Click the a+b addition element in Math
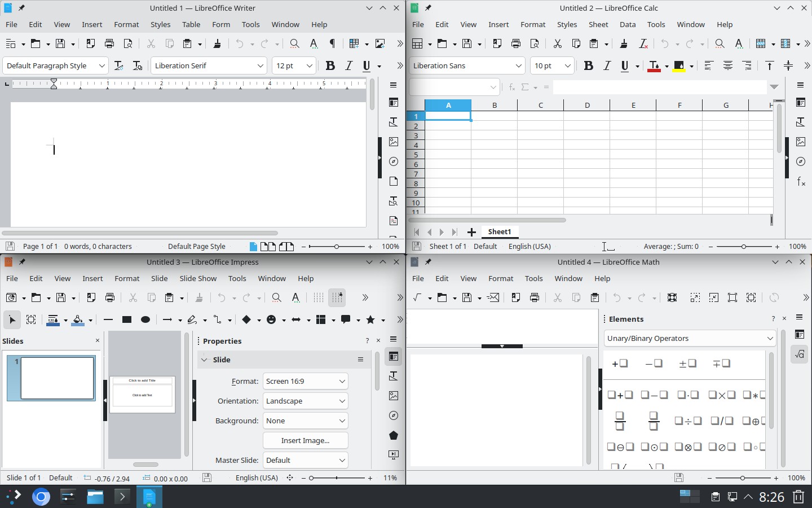The image size is (812, 508). click(x=620, y=395)
